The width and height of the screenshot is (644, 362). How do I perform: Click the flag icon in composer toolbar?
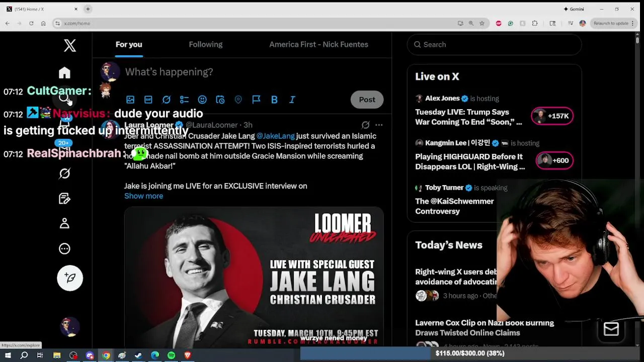(x=256, y=100)
